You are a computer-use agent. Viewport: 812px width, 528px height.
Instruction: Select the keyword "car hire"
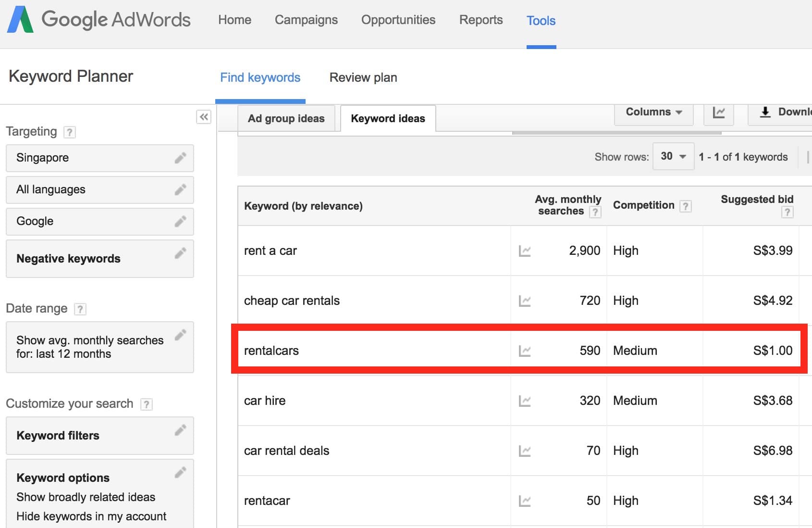(265, 401)
